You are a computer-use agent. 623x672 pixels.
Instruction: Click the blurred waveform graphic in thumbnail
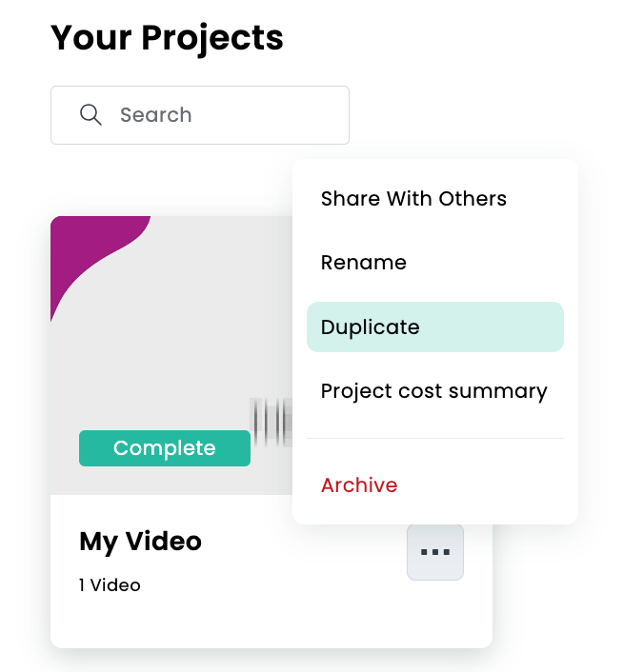tap(271, 420)
